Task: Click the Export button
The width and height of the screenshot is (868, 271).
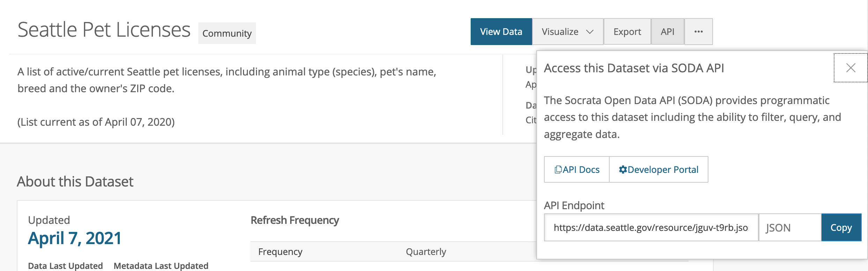Action: click(627, 32)
